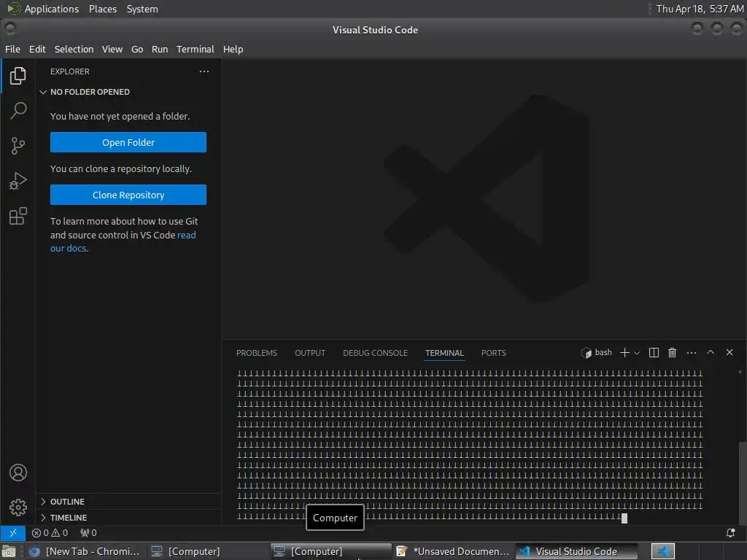Open the Manage gear icon
The height and width of the screenshot is (560, 747).
pyautogui.click(x=18, y=507)
